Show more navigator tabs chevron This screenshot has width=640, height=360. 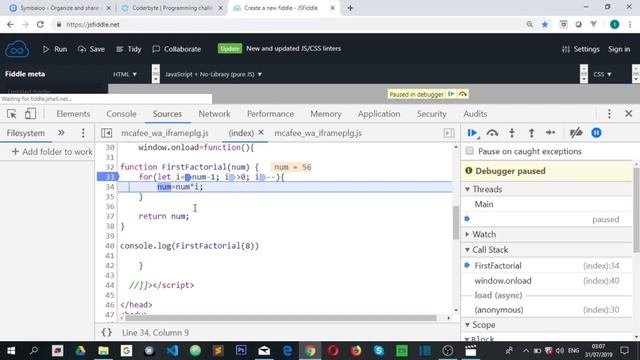coord(61,133)
